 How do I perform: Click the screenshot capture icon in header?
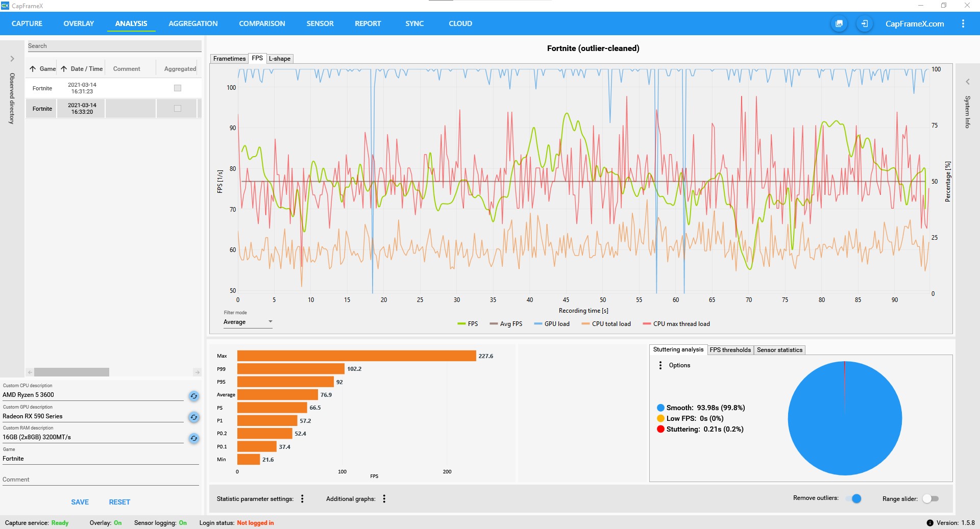[839, 23]
